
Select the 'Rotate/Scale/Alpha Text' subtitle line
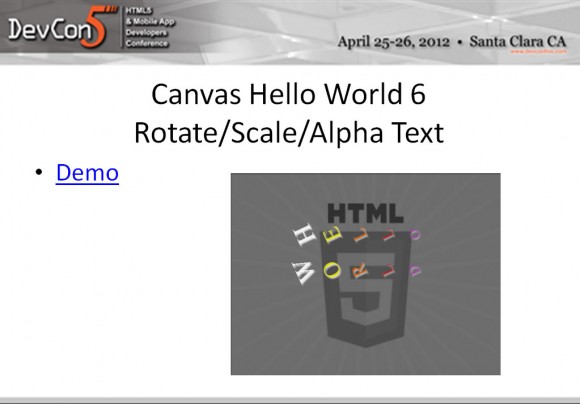(x=289, y=133)
